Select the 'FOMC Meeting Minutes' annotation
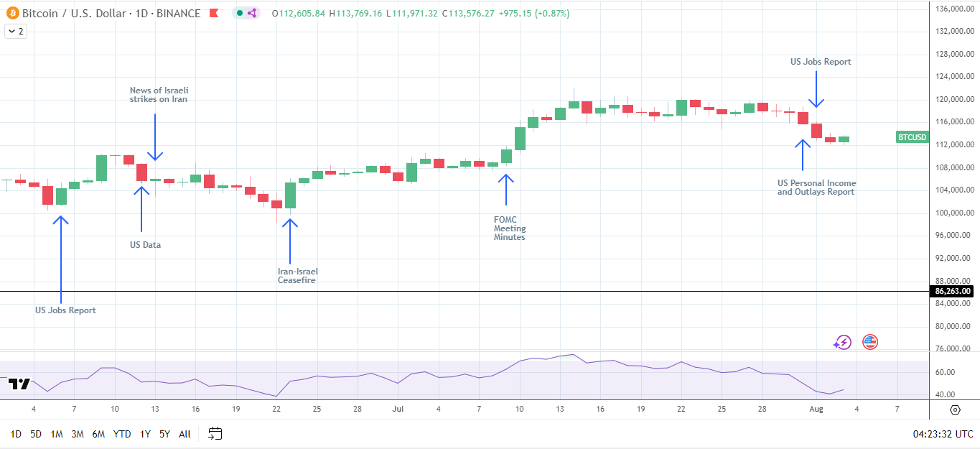 [510, 228]
